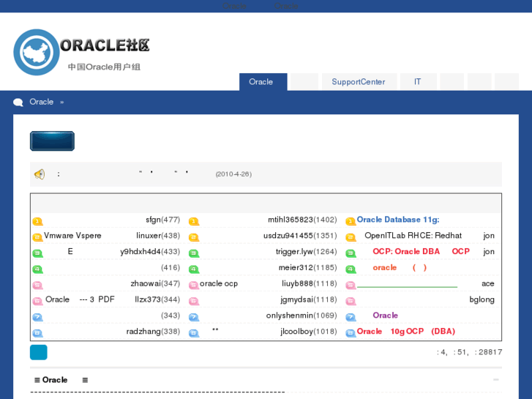532x399 pixels.
Task: Open the orange oracle ( ) thread
Action: coord(400,267)
